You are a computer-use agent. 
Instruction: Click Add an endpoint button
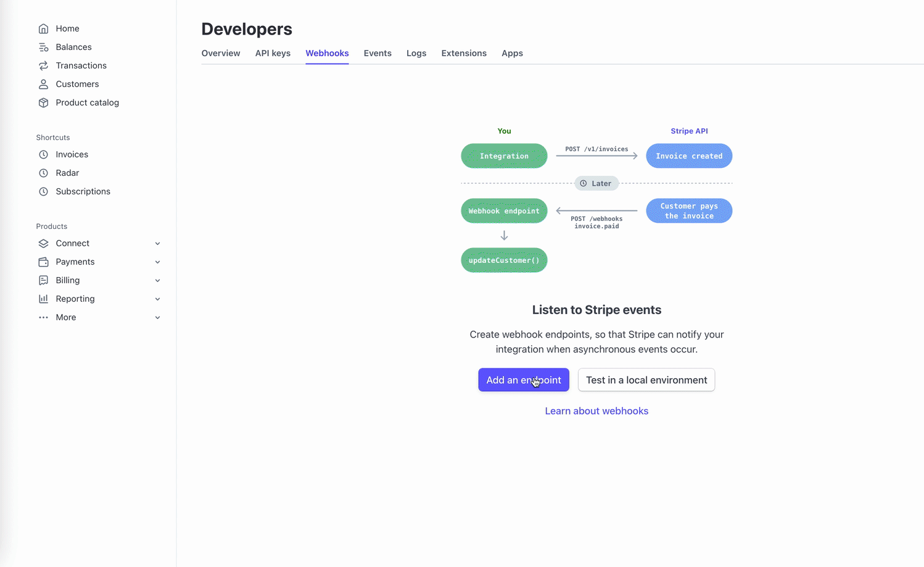click(x=524, y=380)
